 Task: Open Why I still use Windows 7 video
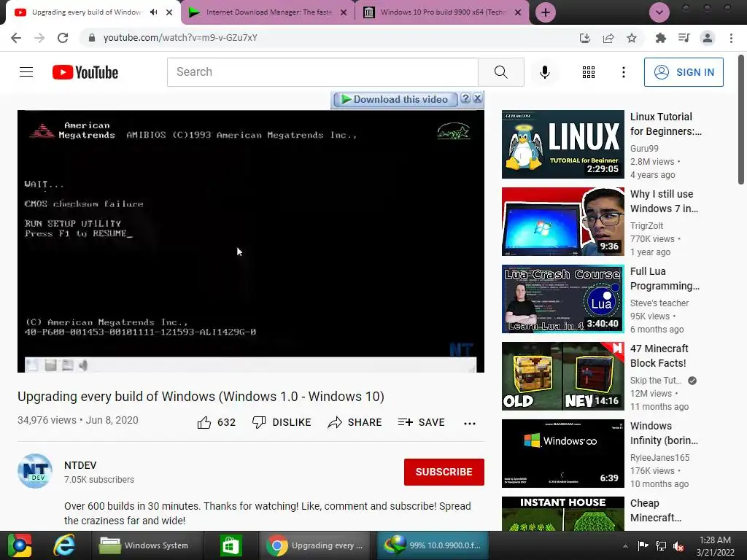pyautogui.click(x=664, y=201)
